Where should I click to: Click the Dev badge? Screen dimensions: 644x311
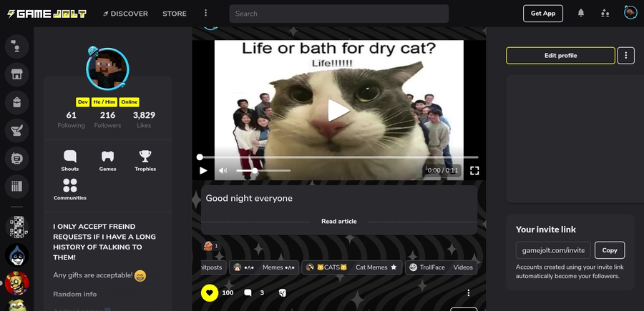pos(82,102)
